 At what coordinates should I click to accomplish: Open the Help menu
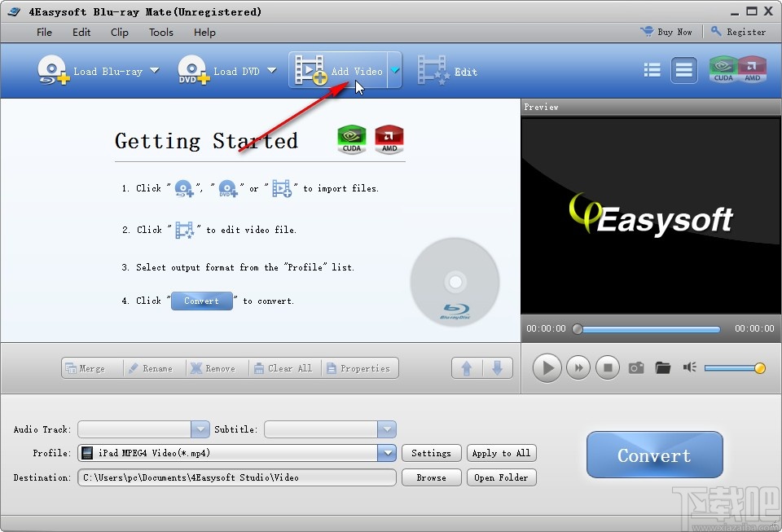[x=204, y=33]
